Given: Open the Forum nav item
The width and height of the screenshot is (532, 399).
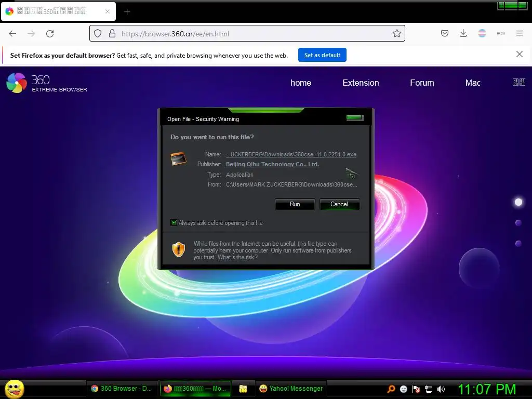Looking at the screenshot, I should click(x=422, y=83).
